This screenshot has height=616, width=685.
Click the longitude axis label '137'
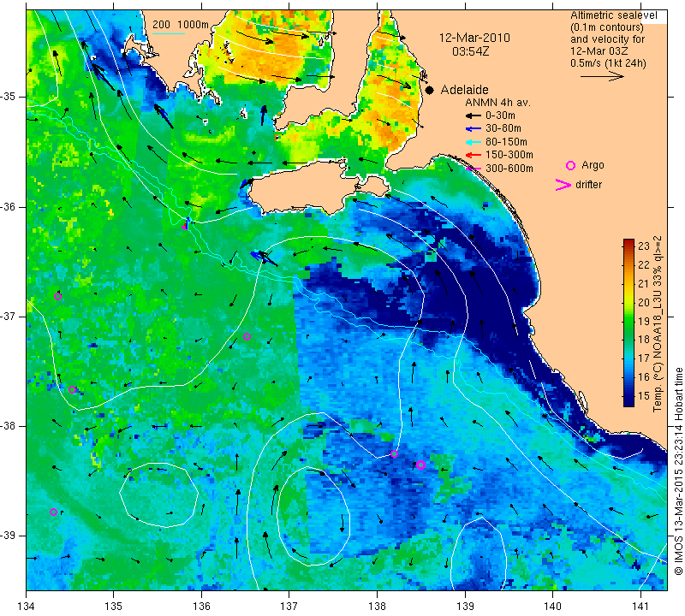click(x=289, y=606)
